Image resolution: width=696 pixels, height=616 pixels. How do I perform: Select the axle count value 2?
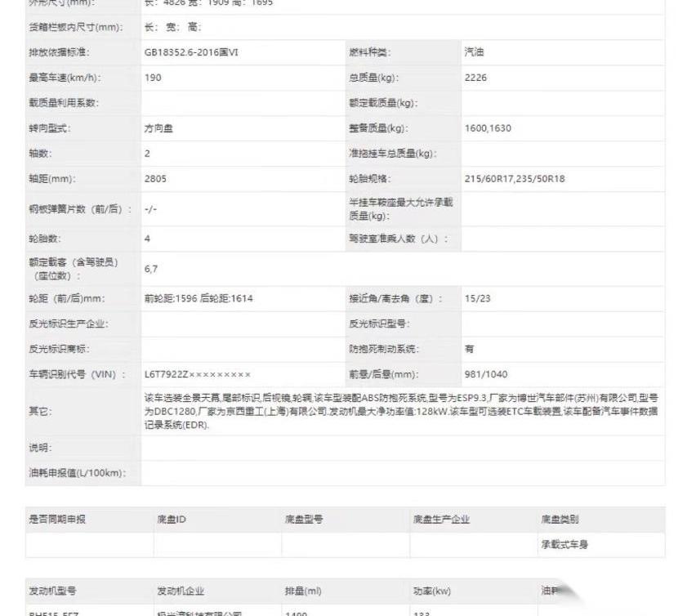[147, 154]
